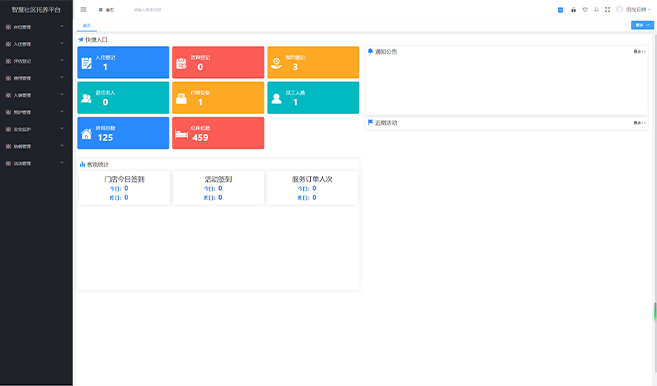657x386 pixels.
Task: Click the more link in 近期活动 panel
Action: 639,123
